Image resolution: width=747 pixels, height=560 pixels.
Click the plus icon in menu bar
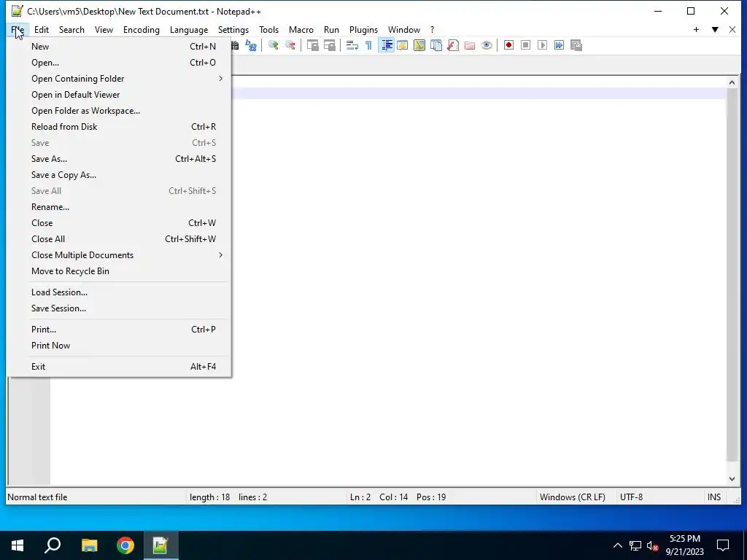pos(696,29)
